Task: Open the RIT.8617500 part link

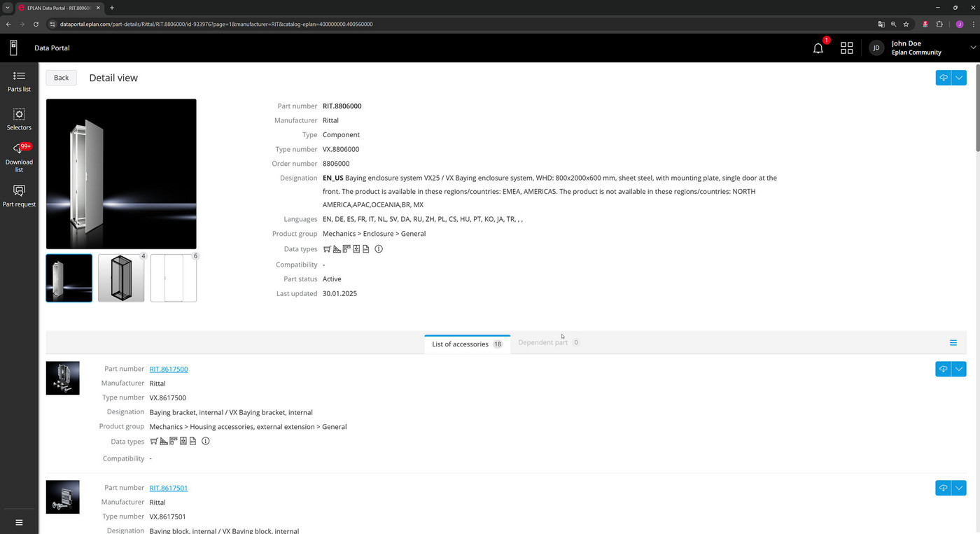Action: 168,369
